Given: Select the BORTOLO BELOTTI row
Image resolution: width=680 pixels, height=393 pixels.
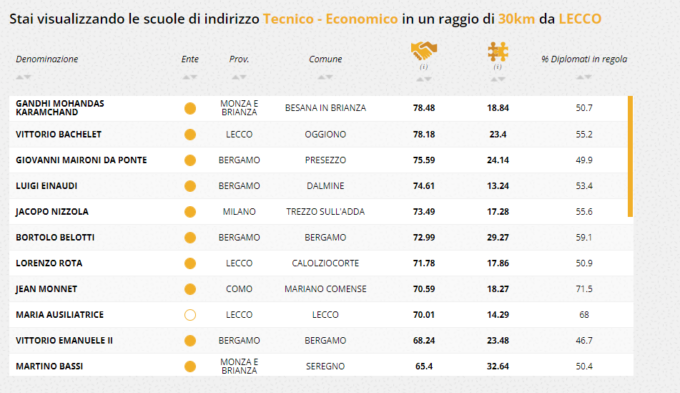Looking at the screenshot, I should coord(321,237).
